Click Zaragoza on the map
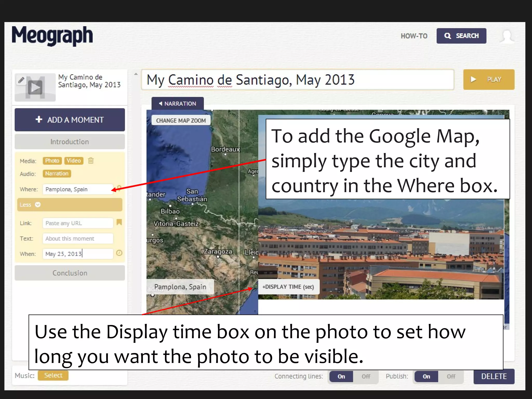 click(x=218, y=251)
